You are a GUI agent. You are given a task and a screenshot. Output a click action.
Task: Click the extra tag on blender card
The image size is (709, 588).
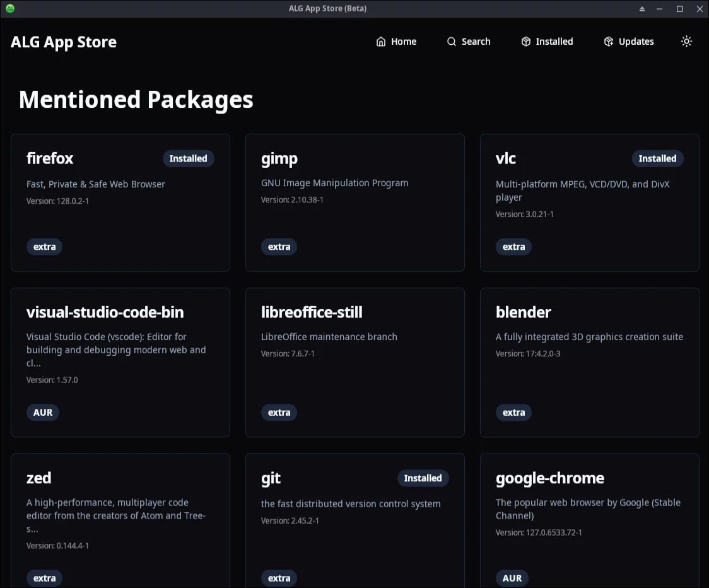tap(513, 413)
